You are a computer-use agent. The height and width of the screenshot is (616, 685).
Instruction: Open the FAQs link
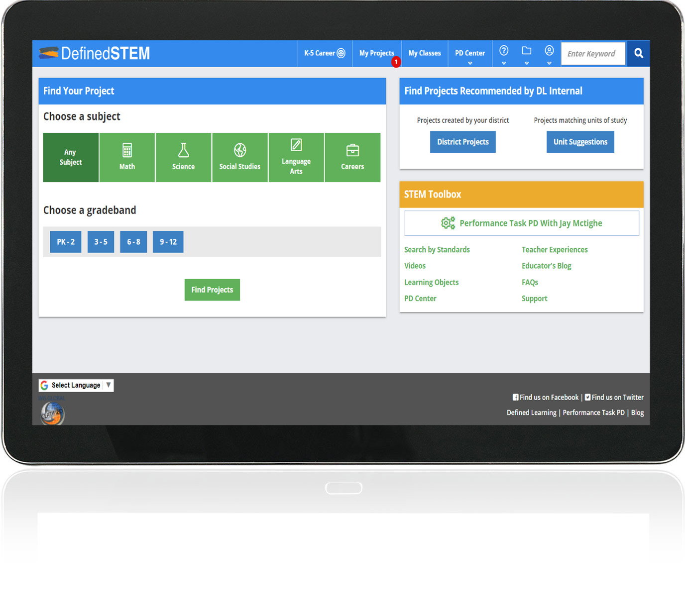point(530,282)
